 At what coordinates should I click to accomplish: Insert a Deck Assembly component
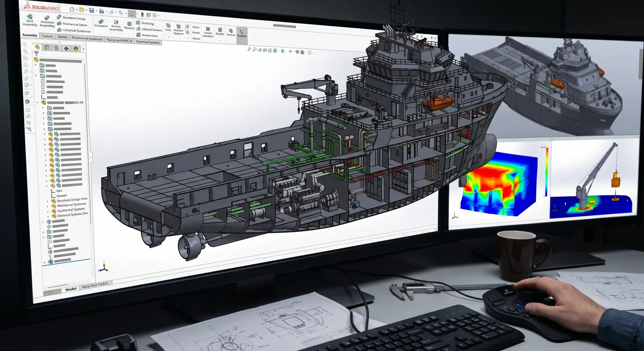30,20
